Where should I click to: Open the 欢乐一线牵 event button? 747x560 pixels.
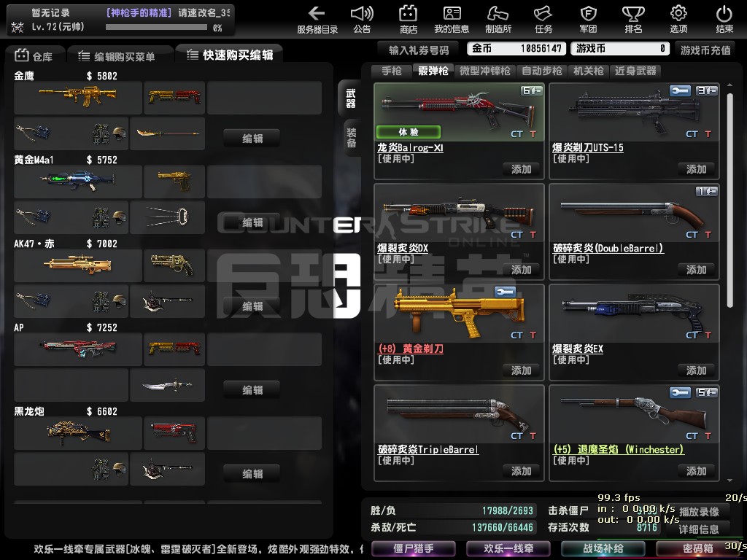pyautogui.click(x=508, y=548)
